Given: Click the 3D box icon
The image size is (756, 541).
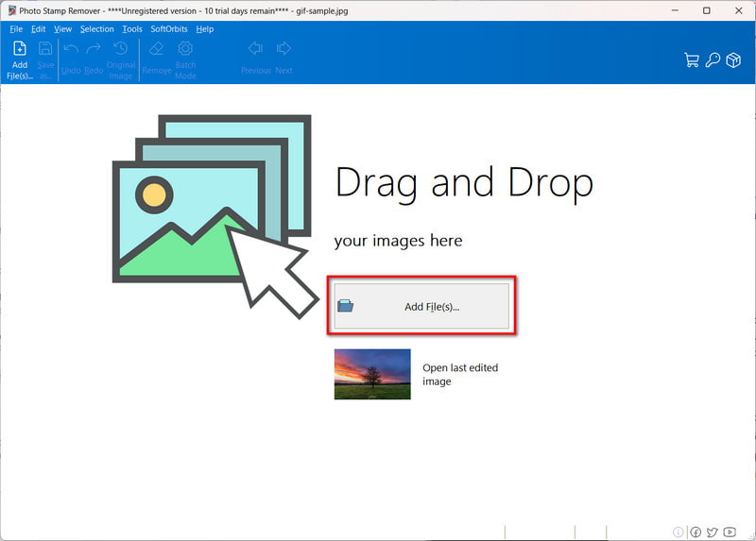Looking at the screenshot, I should click(733, 59).
